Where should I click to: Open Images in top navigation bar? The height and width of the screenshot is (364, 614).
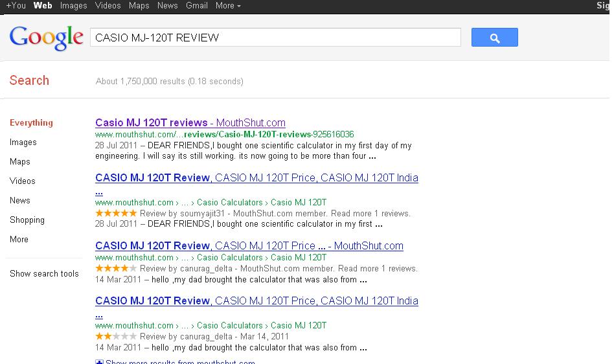coord(73,6)
